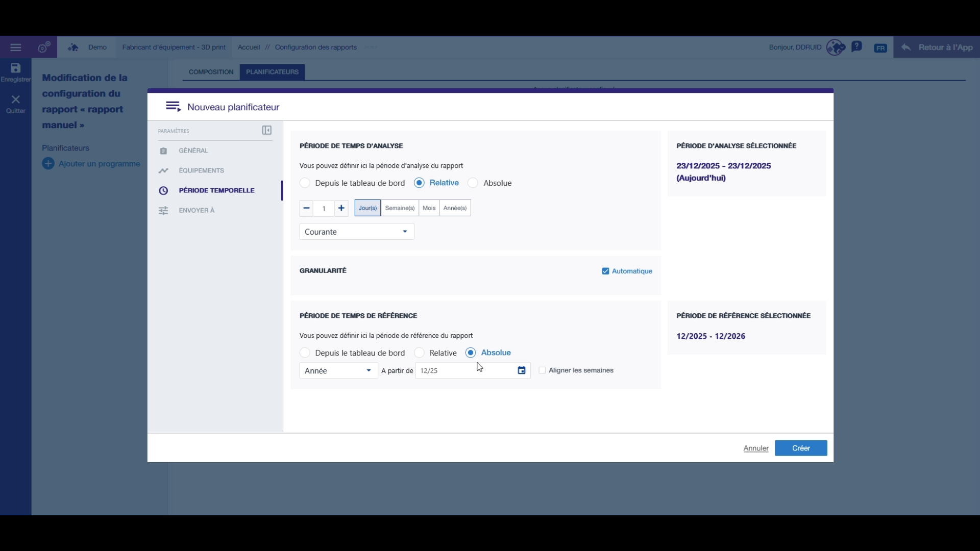
Task: Open the Année dropdown
Action: pyautogui.click(x=338, y=371)
